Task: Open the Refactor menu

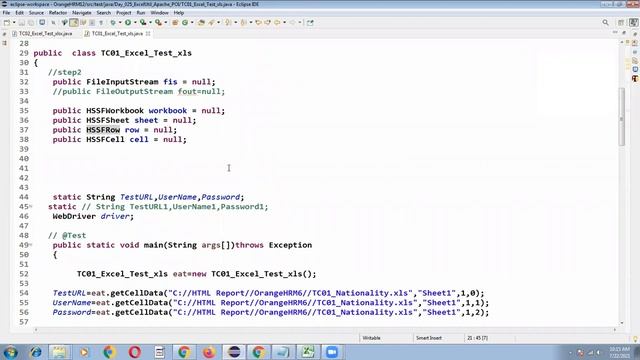Action: tap(58, 13)
